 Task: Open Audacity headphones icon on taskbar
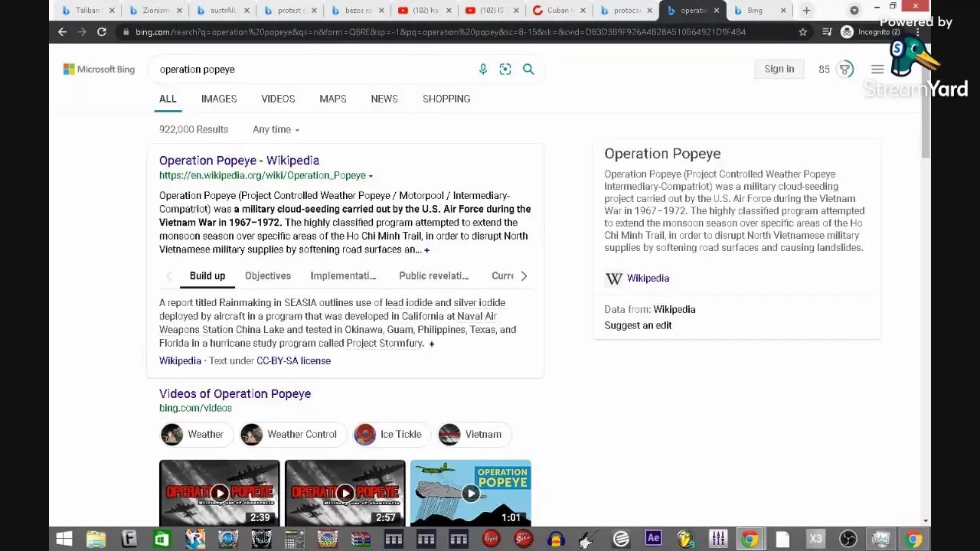click(x=556, y=540)
